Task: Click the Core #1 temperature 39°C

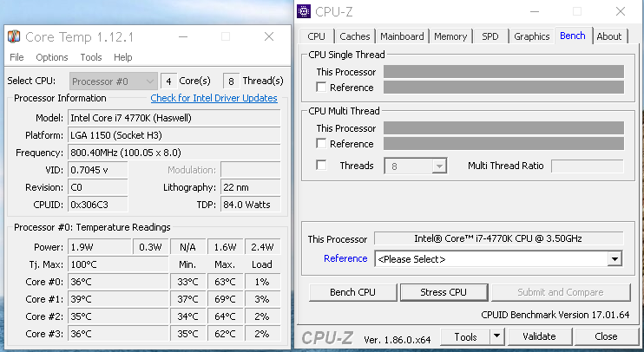Action: [118, 299]
